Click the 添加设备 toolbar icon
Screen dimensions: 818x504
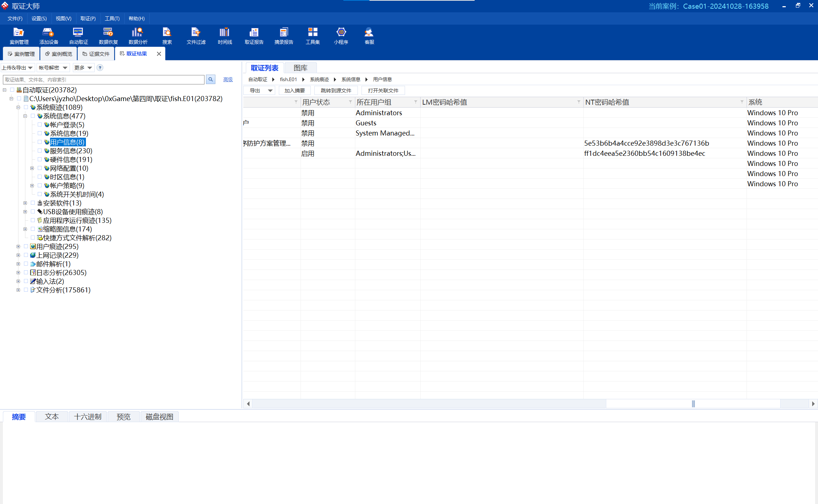[49, 36]
